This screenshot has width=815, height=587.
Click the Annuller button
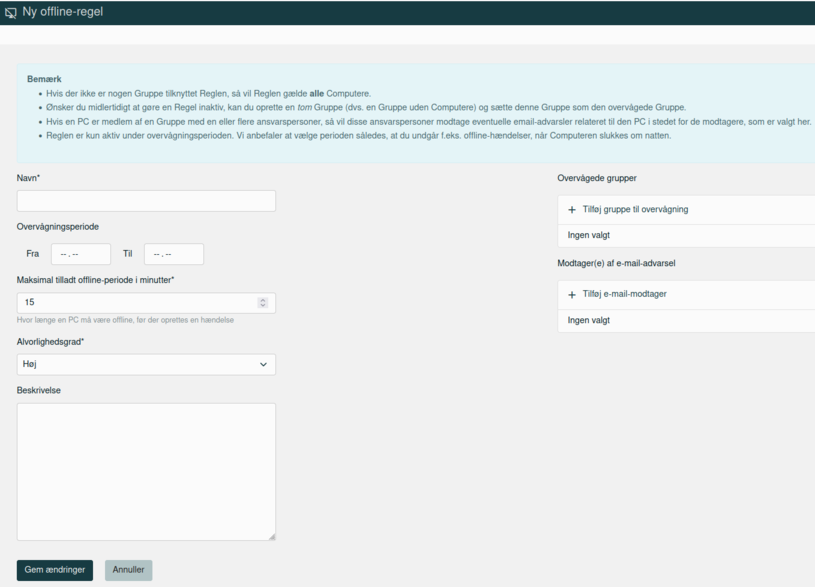click(x=128, y=570)
